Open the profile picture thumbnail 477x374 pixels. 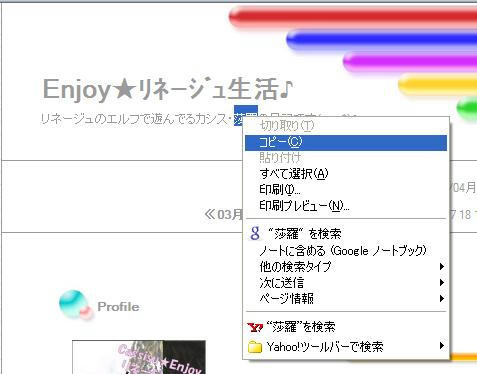139,357
